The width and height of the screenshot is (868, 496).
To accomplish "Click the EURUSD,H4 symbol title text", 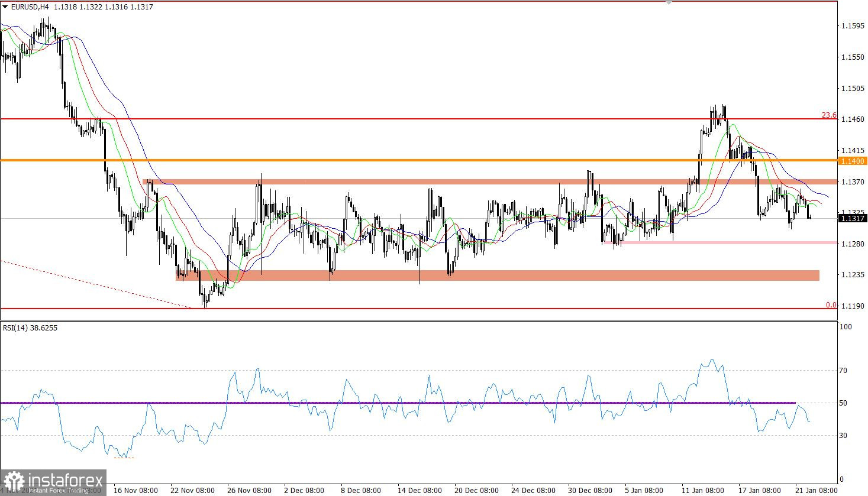I will point(30,7).
